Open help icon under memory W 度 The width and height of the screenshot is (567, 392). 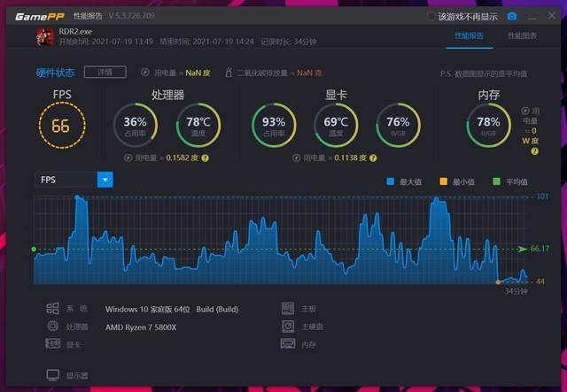click(534, 151)
